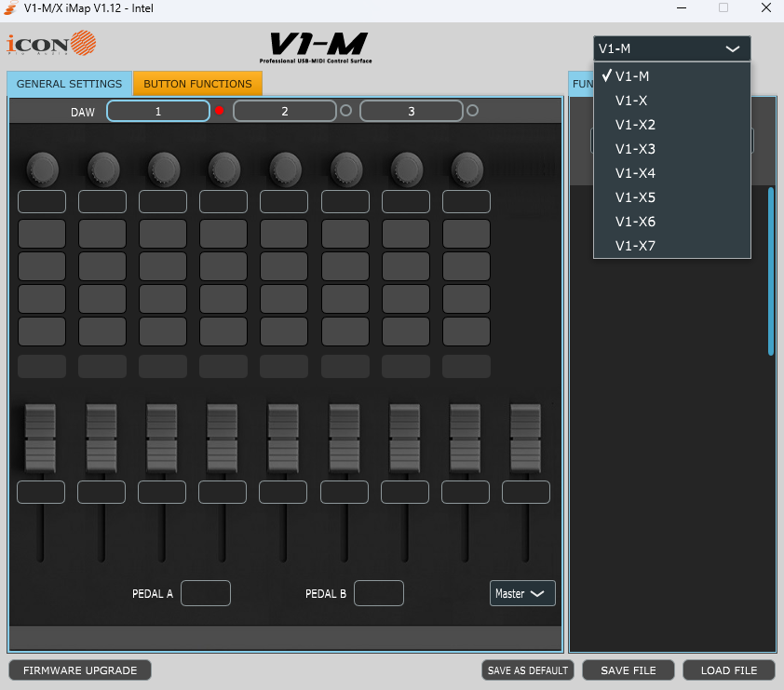The width and height of the screenshot is (784, 690).
Task: Click the outlined button below knob 4
Action: click(223, 201)
